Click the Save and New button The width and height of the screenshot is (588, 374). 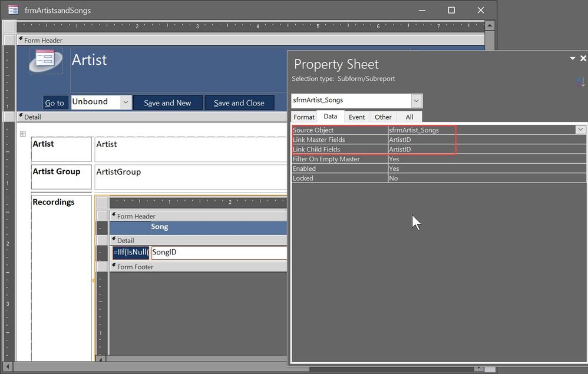tap(168, 102)
